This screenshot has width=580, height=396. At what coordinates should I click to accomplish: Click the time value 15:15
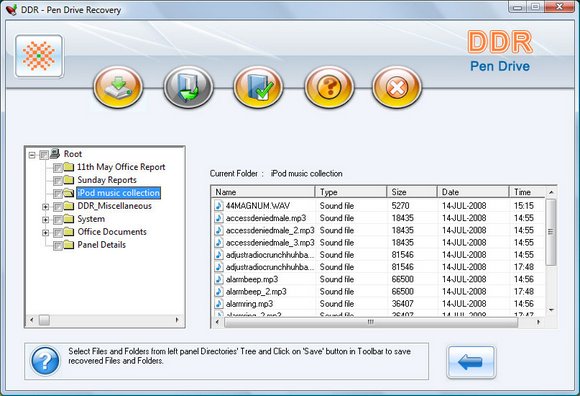click(x=524, y=206)
